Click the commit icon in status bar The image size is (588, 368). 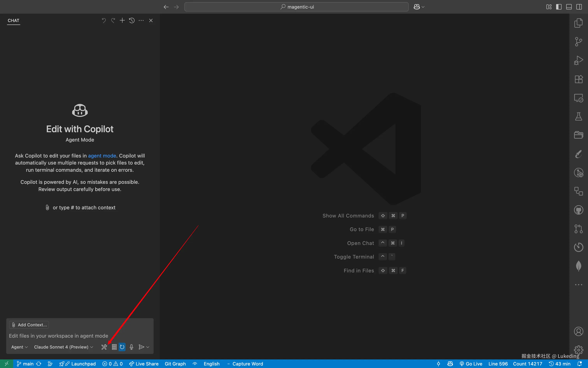click(x=438, y=364)
